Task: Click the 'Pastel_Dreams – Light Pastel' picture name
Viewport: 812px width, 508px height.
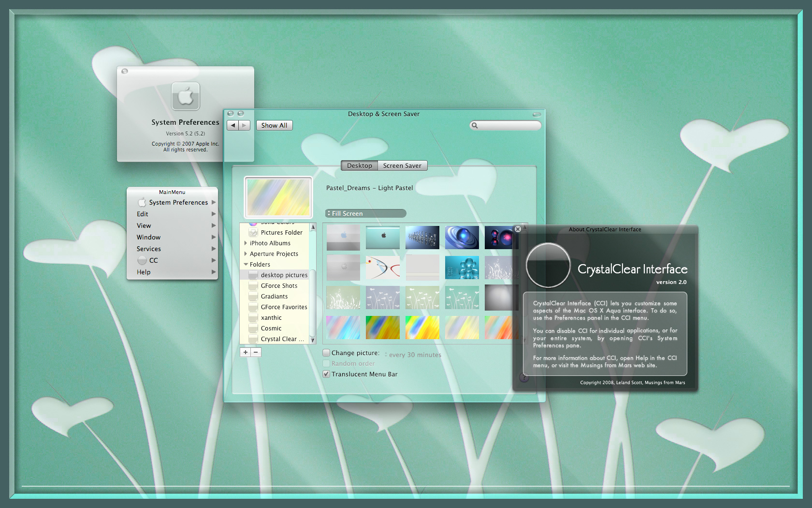Action: 370,188
